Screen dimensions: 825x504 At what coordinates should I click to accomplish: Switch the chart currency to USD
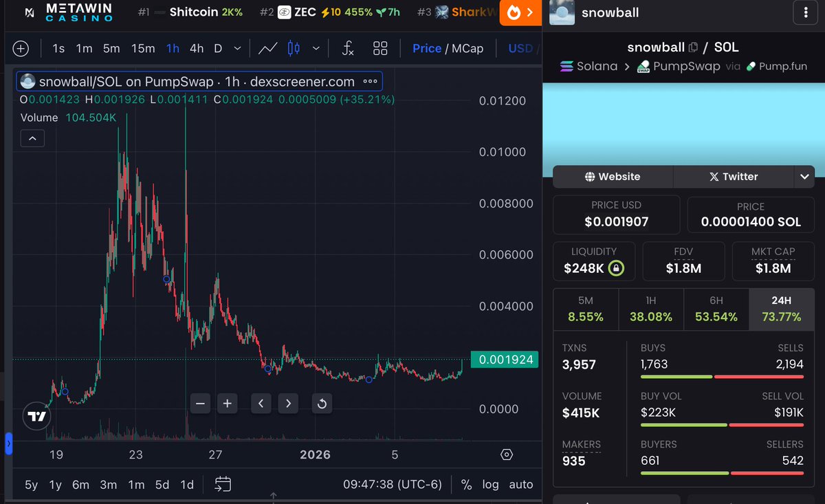(x=520, y=49)
